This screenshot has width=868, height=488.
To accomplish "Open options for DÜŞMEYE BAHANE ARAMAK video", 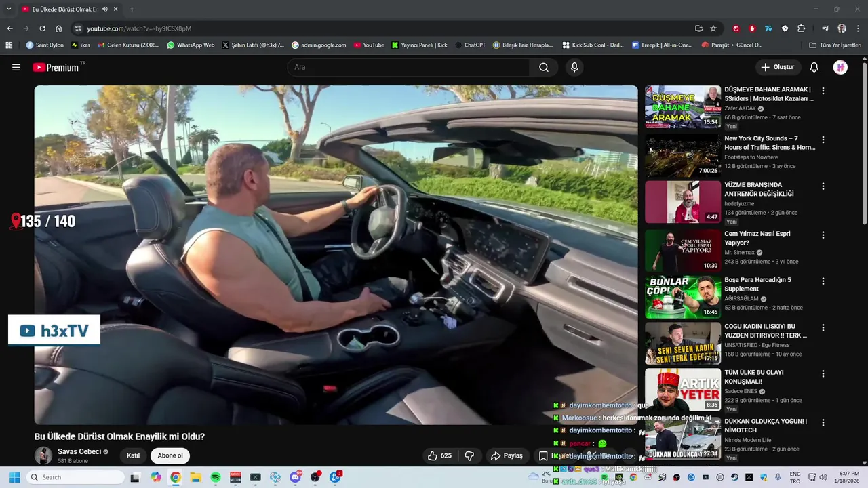I will 823,91.
